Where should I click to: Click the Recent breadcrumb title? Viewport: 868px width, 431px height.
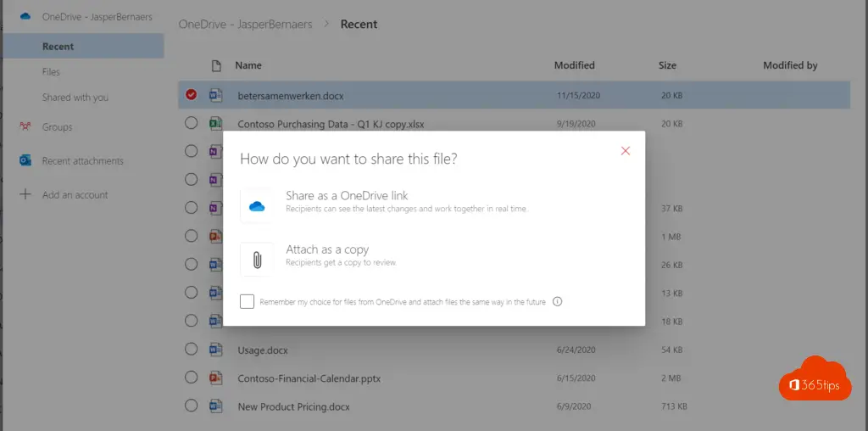click(x=359, y=25)
